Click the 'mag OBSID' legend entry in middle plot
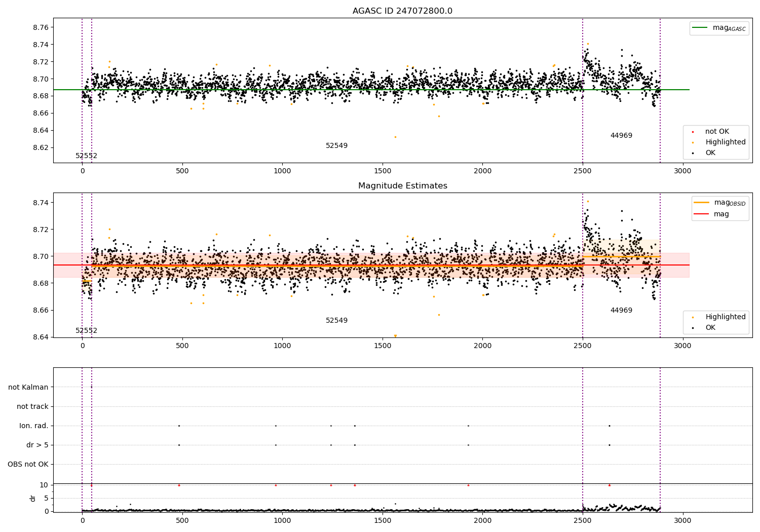Screen dimensions: 760x532 click(720, 203)
